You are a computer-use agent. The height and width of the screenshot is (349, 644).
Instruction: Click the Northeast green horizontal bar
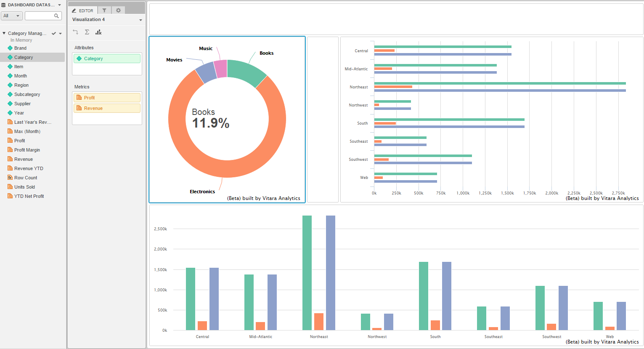click(x=500, y=83)
